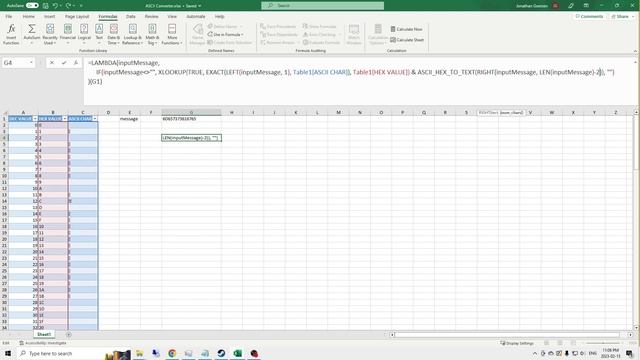The image size is (640, 360).
Task: Open Recently Used functions list
Action: (x=50, y=34)
